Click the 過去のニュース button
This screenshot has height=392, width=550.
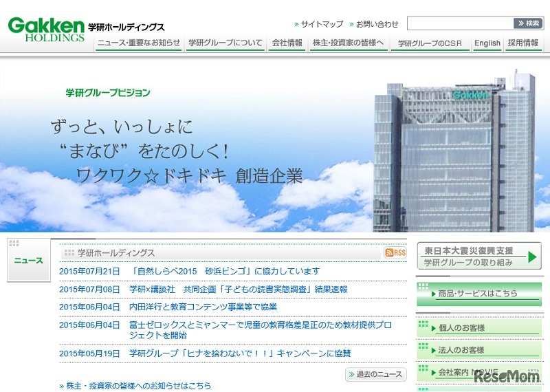pyautogui.click(x=376, y=374)
